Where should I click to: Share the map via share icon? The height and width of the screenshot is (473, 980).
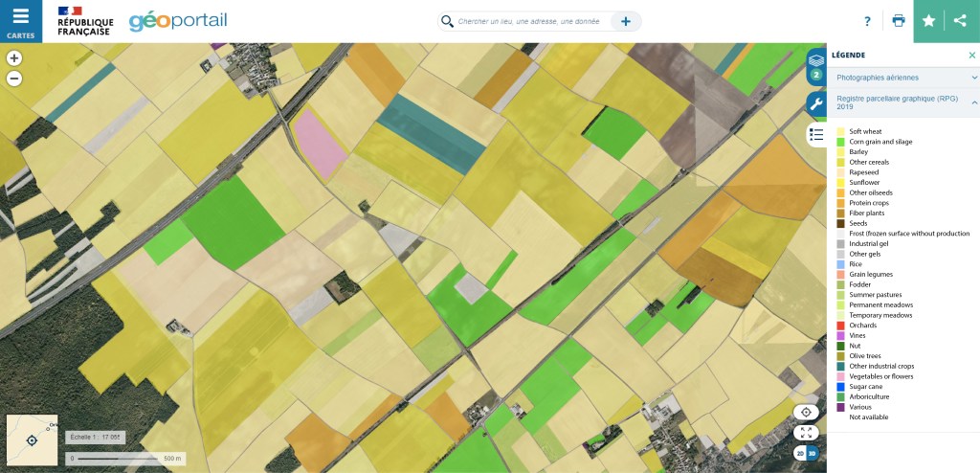pyautogui.click(x=960, y=21)
